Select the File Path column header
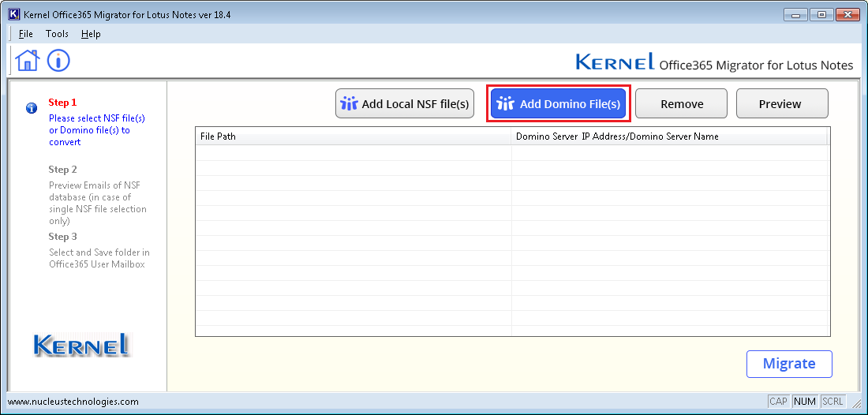The height and width of the screenshot is (415, 868). pos(354,136)
